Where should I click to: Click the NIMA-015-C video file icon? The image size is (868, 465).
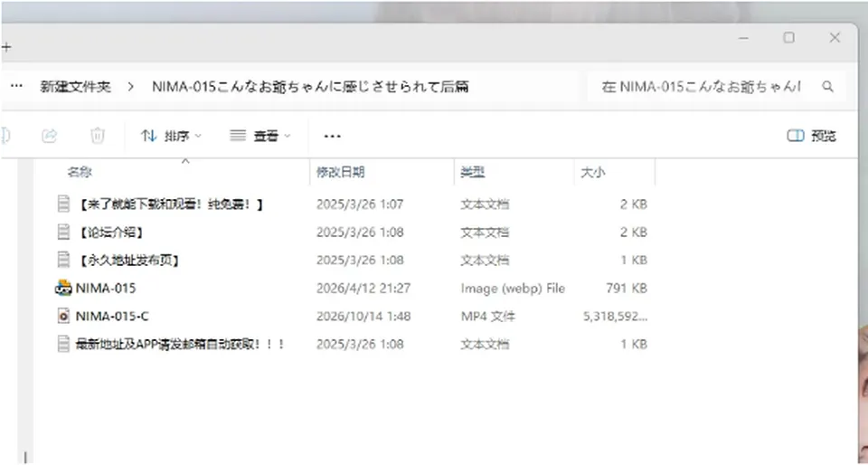63,316
